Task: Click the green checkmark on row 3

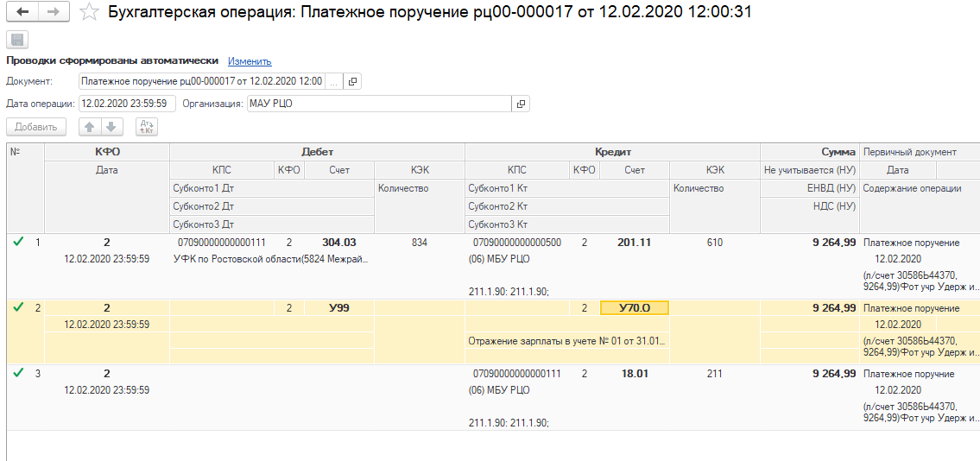Action: (18, 373)
